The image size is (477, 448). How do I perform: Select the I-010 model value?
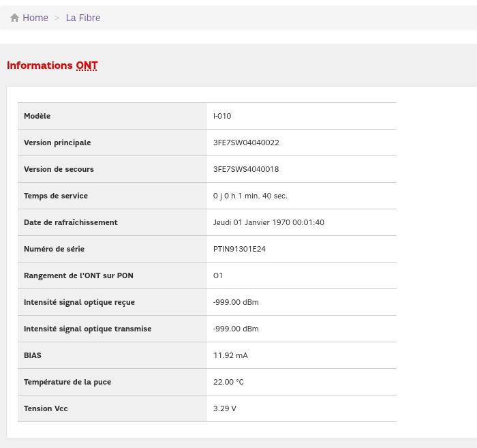point(222,116)
